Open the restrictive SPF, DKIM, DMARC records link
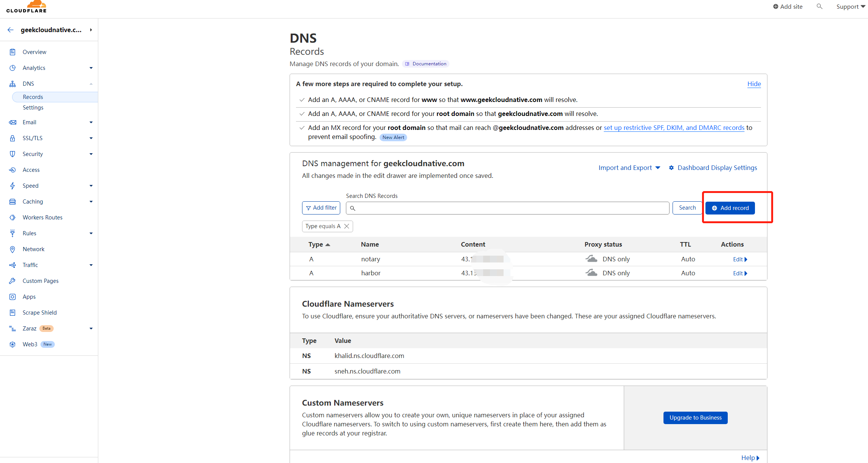 674,128
